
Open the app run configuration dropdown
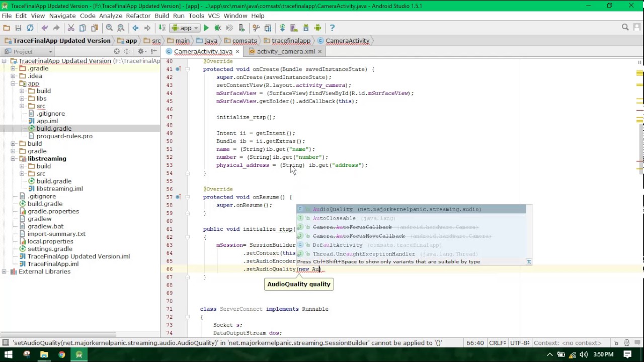[185, 28]
